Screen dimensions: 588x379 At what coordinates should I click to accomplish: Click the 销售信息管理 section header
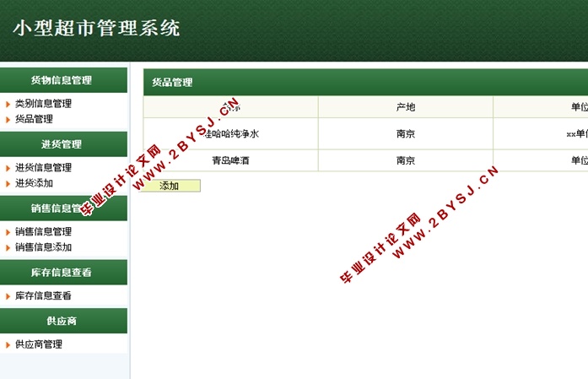click(x=63, y=208)
